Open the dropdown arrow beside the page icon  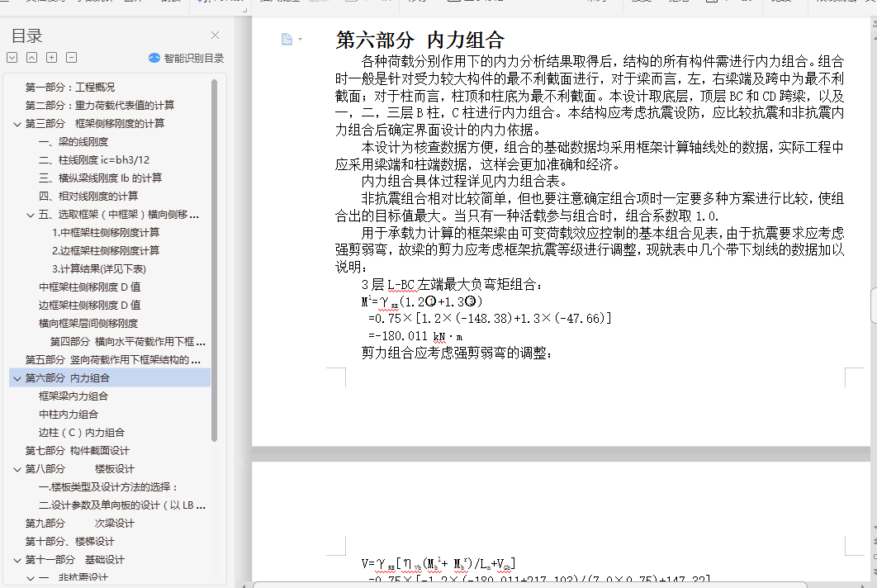[x=301, y=39]
